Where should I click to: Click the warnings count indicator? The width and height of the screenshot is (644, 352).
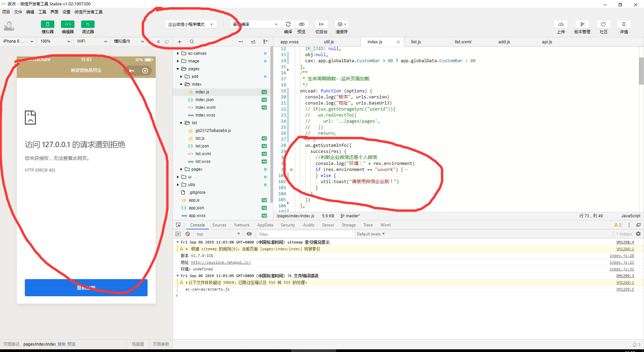tap(618, 225)
